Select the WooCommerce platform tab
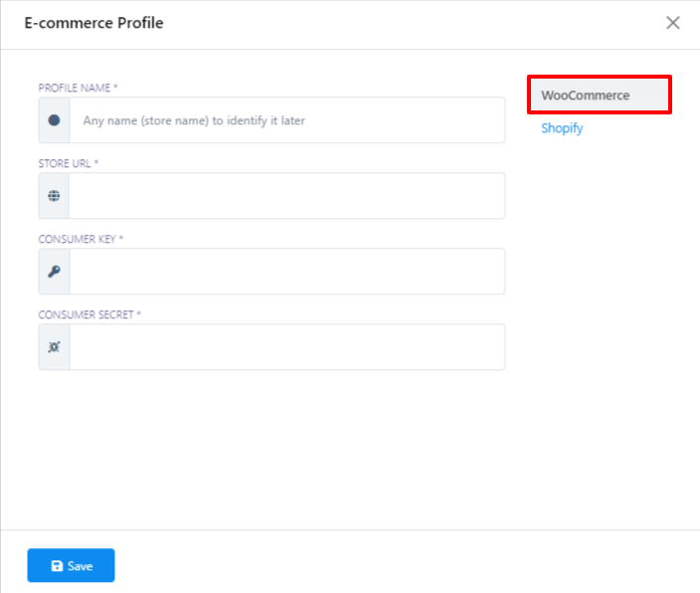This screenshot has width=700, height=593. click(599, 96)
